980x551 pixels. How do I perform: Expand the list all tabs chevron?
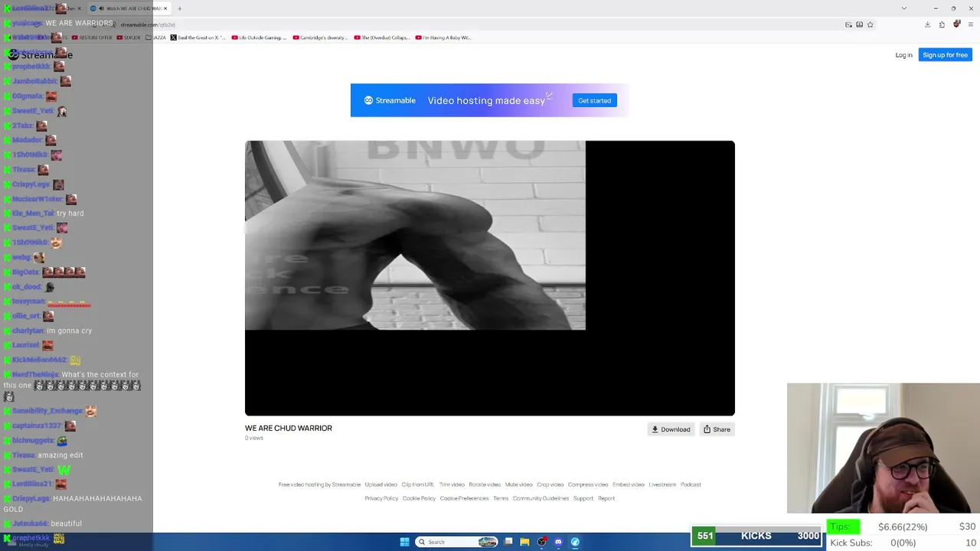904,8
